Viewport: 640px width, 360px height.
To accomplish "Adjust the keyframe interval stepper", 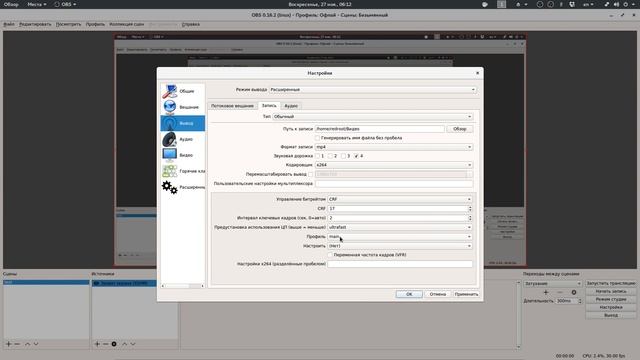I will [470, 218].
